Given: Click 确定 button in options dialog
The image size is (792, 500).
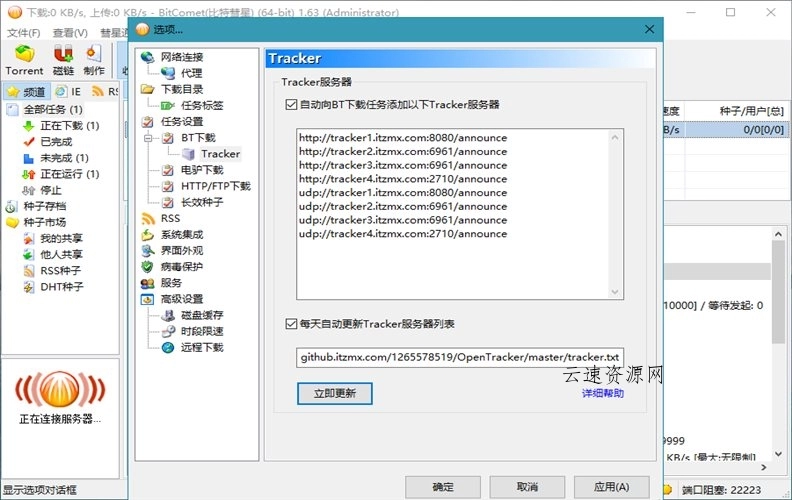Looking at the screenshot, I should [443, 487].
